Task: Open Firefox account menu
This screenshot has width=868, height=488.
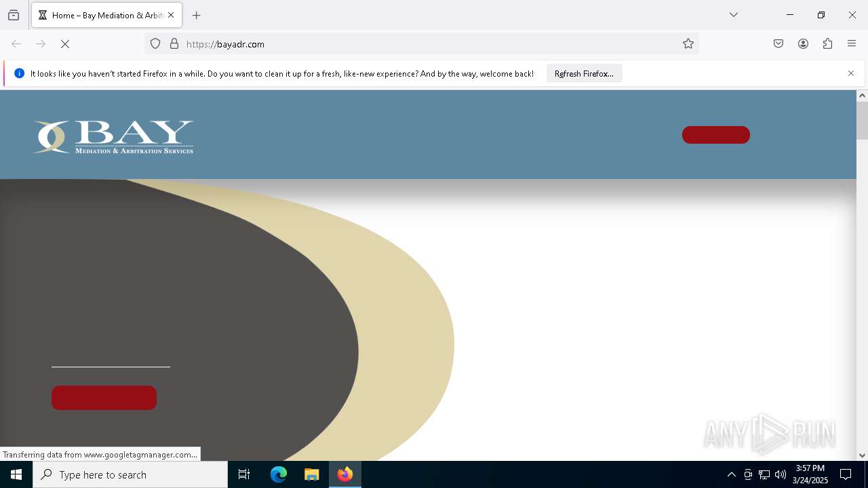Action: coord(803,44)
